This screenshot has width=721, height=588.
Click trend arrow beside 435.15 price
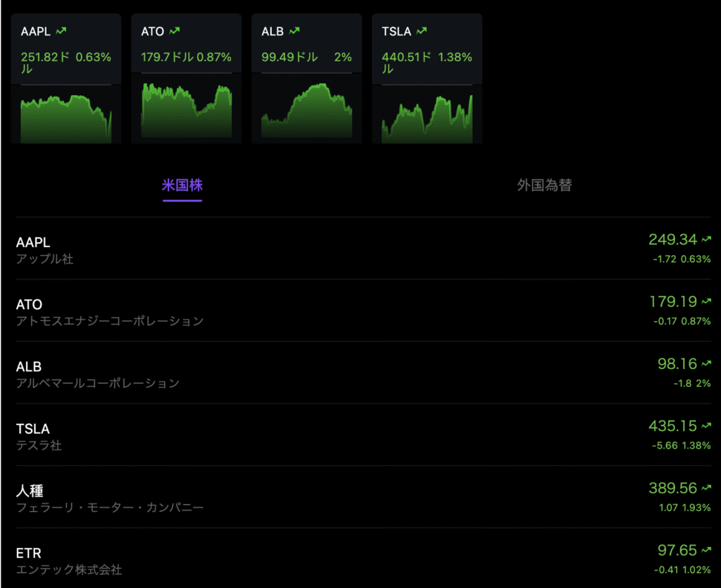point(706,427)
